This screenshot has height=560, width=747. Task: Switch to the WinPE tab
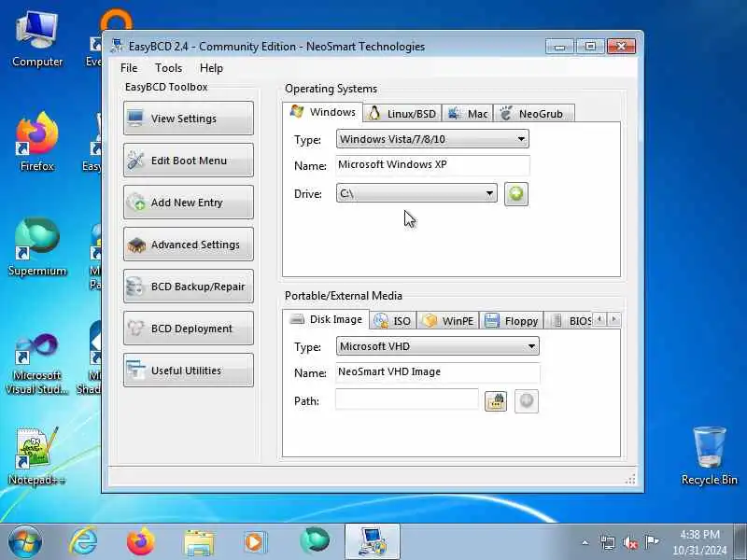[x=448, y=320]
